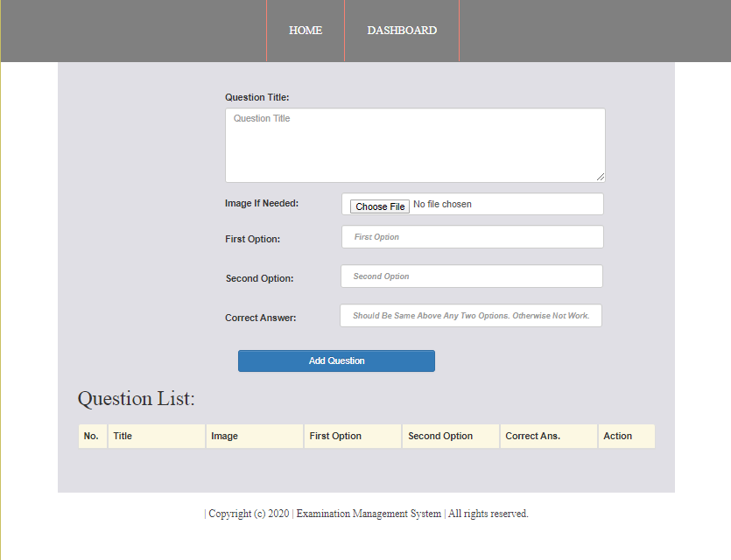This screenshot has width=731, height=560.
Task: Select the Correct Answer input field
Action: [470, 316]
